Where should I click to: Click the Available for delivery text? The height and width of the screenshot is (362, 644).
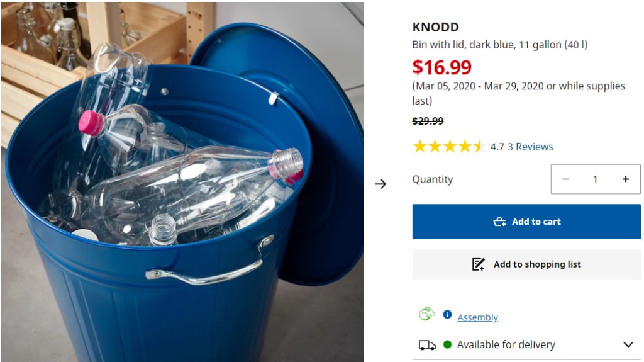506,344
